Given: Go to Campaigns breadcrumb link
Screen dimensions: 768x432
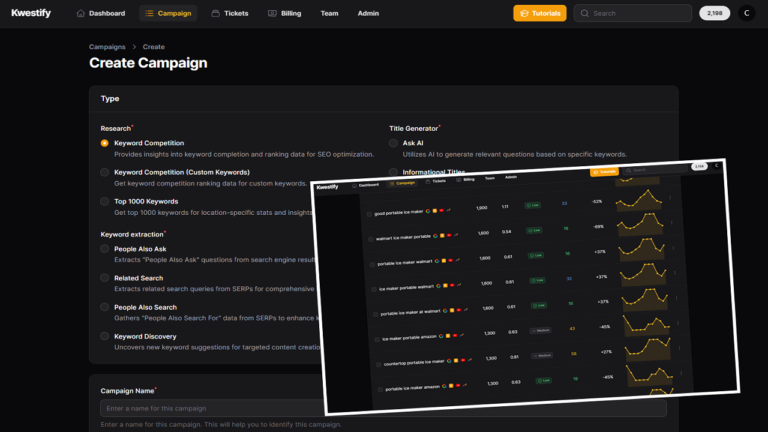Looking at the screenshot, I should 107,46.
